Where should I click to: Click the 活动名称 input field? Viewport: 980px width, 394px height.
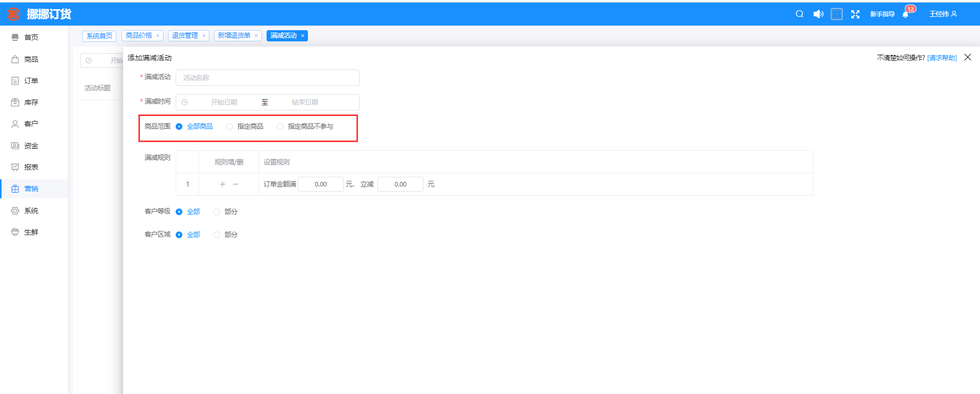(267, 78)
